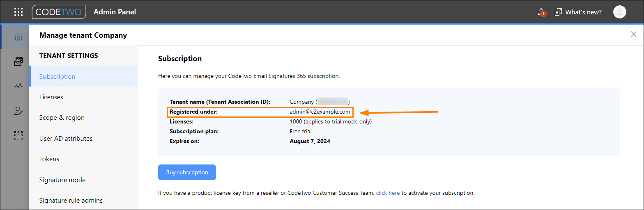Click the What's new? link

[583, 12]
